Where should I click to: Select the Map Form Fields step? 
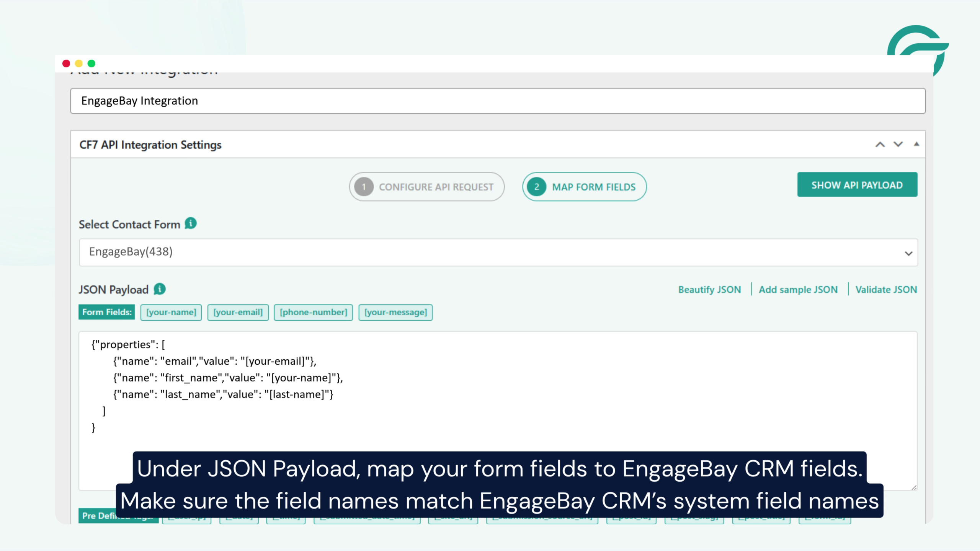[x=584, y=187]
